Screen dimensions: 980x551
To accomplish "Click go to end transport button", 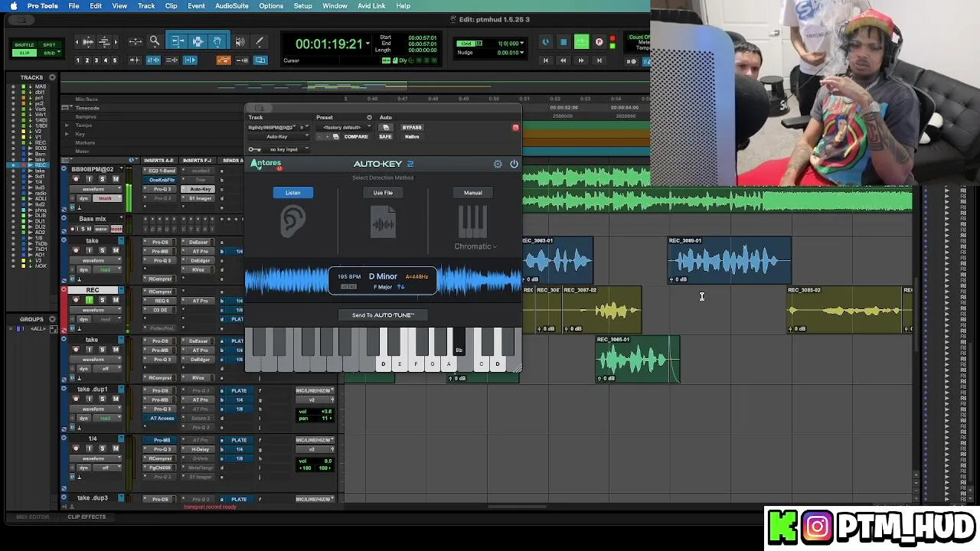I will tap(599, 60).
